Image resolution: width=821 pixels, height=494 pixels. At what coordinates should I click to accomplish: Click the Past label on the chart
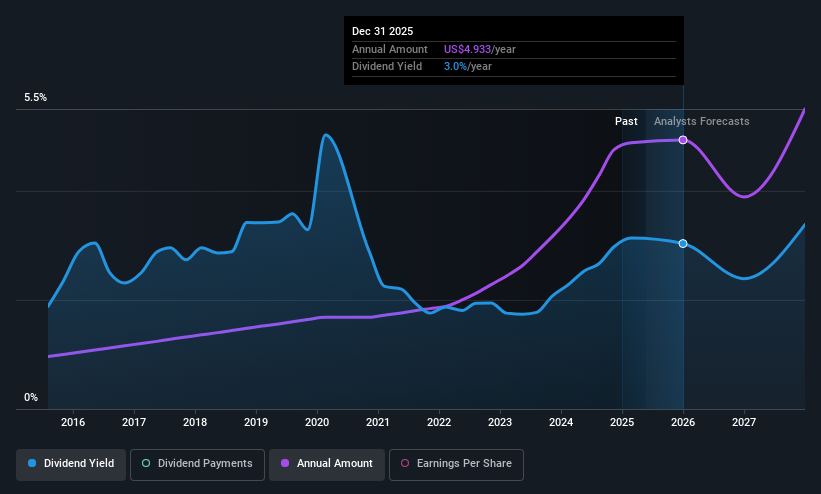pyautogui.click(x=626, y=122)
